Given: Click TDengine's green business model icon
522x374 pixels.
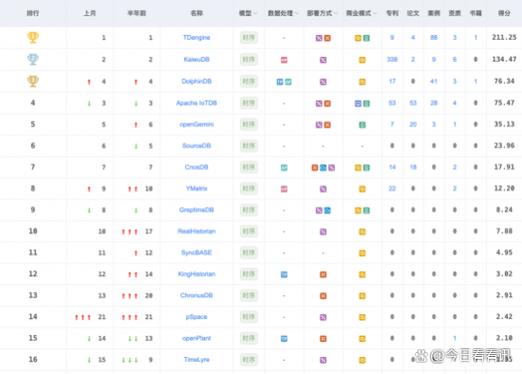Looking at the screenshot, I should point(366,38).
